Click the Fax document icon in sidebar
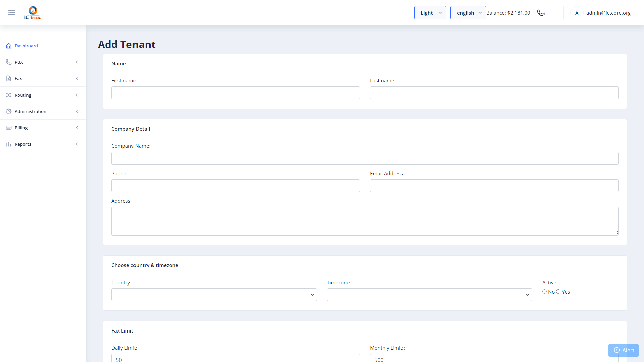This screenshot has height=362, width=644. (x=9, y=78)
